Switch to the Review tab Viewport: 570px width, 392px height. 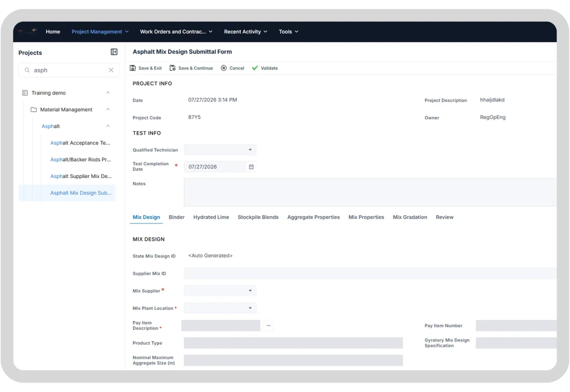coord(445,217)
